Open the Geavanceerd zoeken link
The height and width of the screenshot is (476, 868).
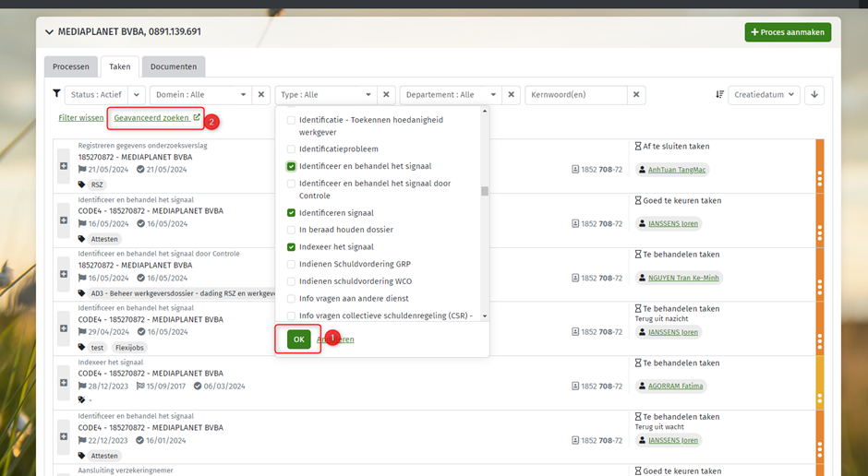pos(157,118)
